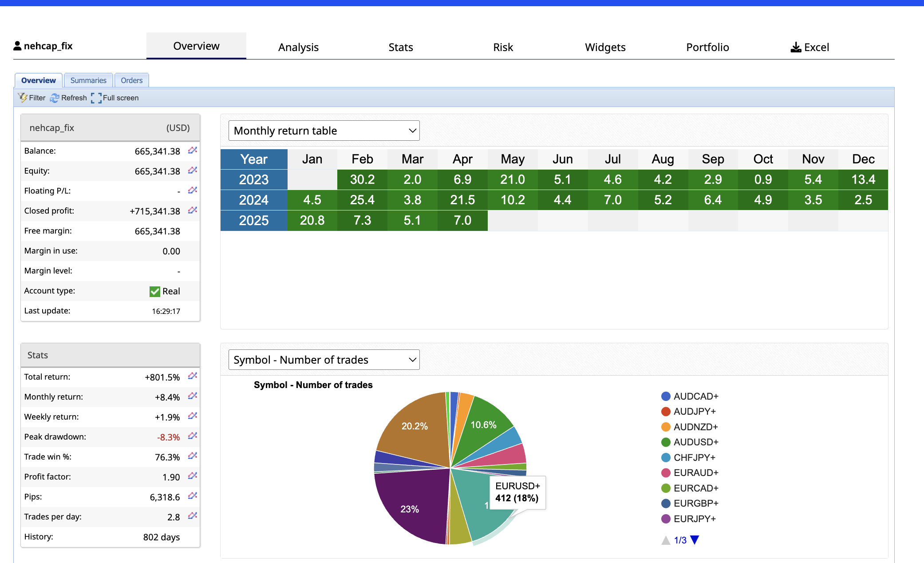Image resolution: width=924 pixels, height=563 pixels.
Task: Click the Excel export link
Action: coord(810,47)
